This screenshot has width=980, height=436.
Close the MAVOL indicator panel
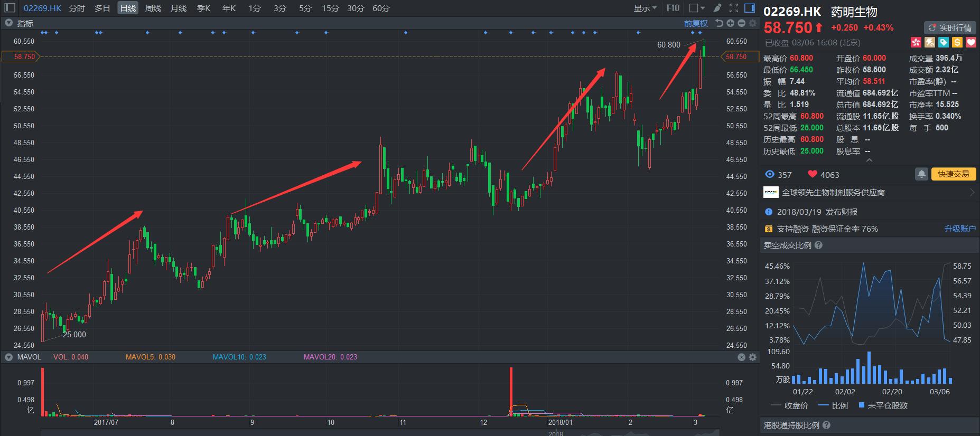tap(741, 357)
